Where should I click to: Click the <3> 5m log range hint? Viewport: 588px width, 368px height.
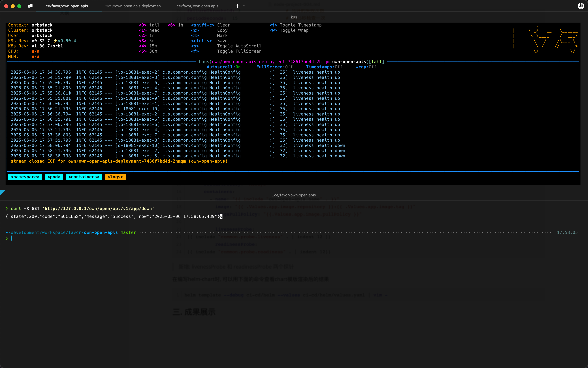coord(147,41)
